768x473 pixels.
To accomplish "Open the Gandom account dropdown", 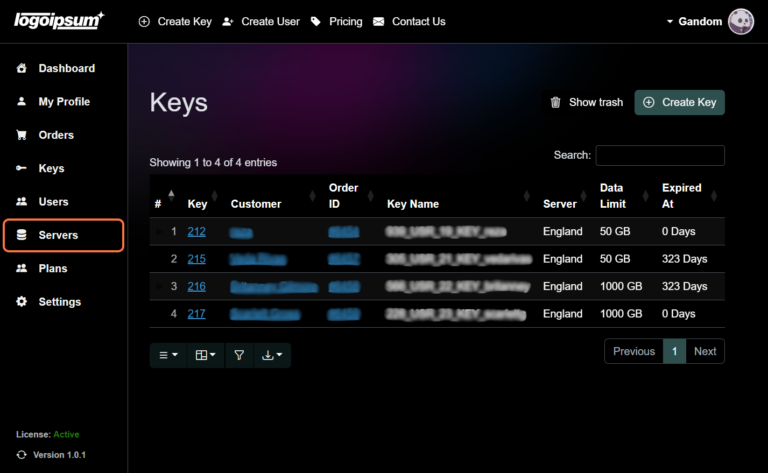I will [693, 21].
